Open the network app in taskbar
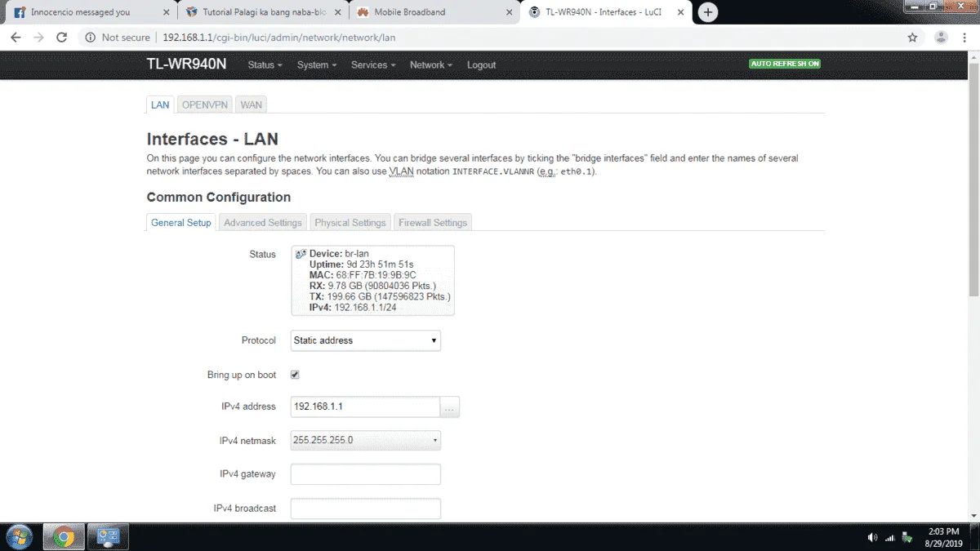 click(x=108, y=537)
